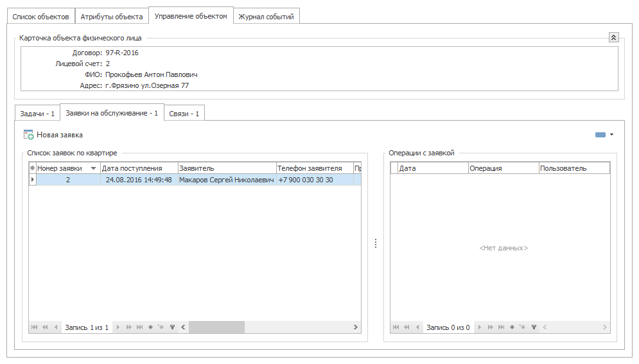Click the name Прокофьев Антон Павлович
Image resolution: width=639 pixels, height=364 pixels.
pyautogui.click(x=151, y=74)
